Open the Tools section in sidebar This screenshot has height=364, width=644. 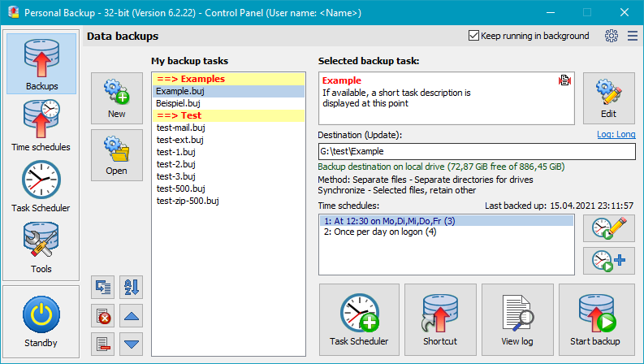click(41, 247)
